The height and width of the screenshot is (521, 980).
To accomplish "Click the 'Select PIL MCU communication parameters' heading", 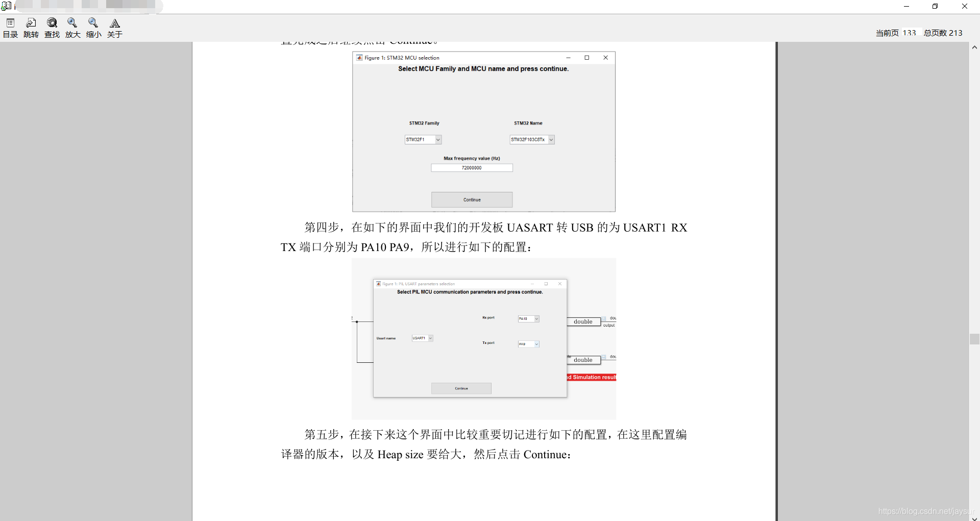I will (470, 292).
